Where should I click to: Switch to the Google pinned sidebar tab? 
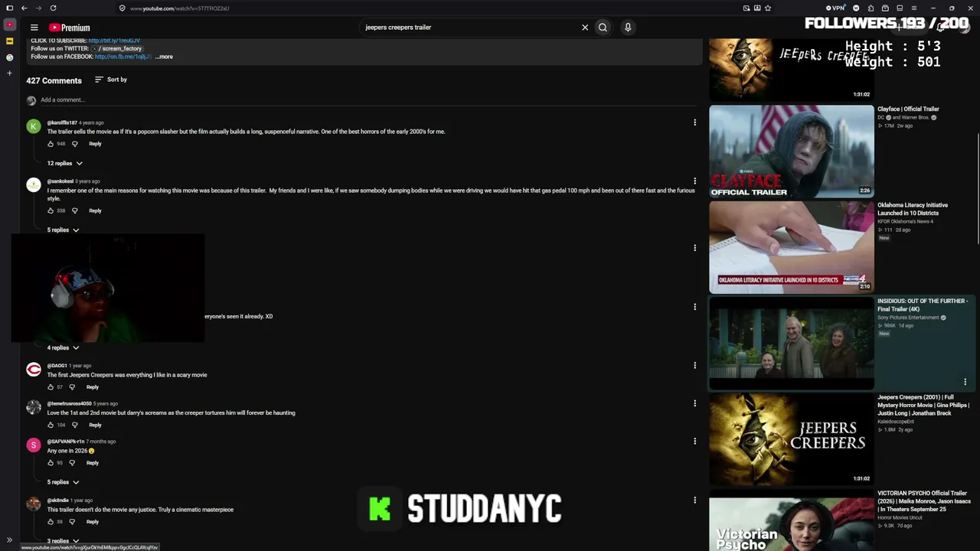[9, 57]
